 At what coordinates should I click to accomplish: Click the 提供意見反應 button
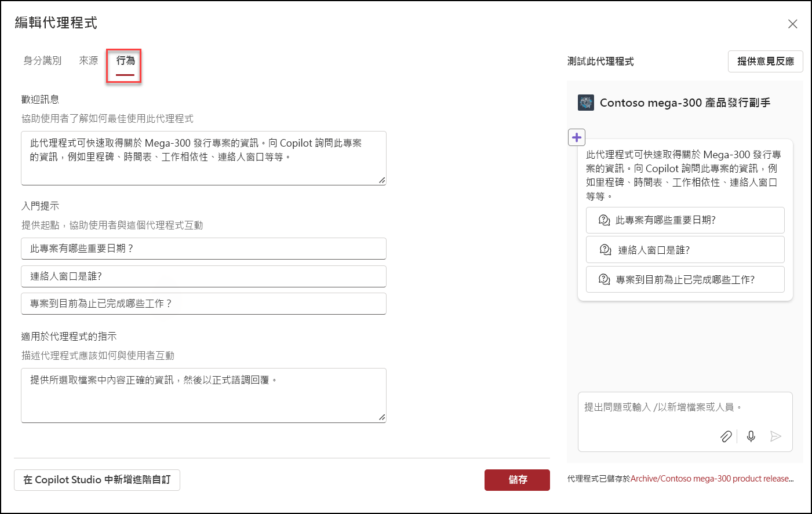click(765, 61)
